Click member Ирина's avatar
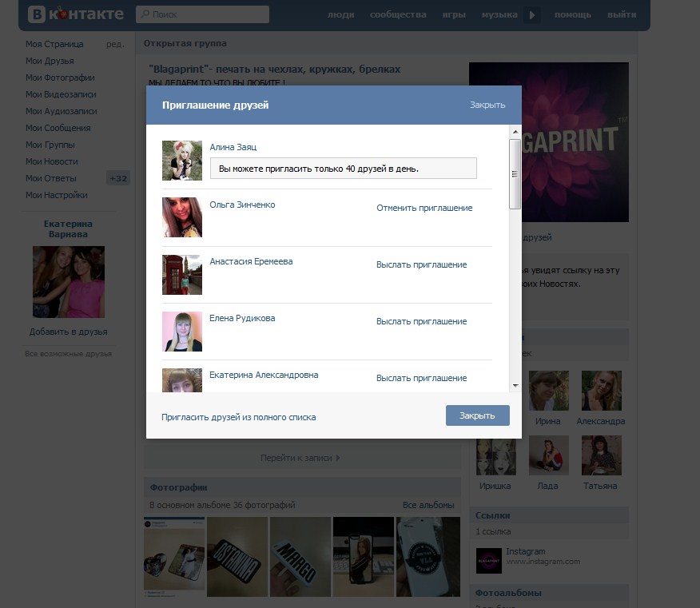 click(x=549, y=391)
